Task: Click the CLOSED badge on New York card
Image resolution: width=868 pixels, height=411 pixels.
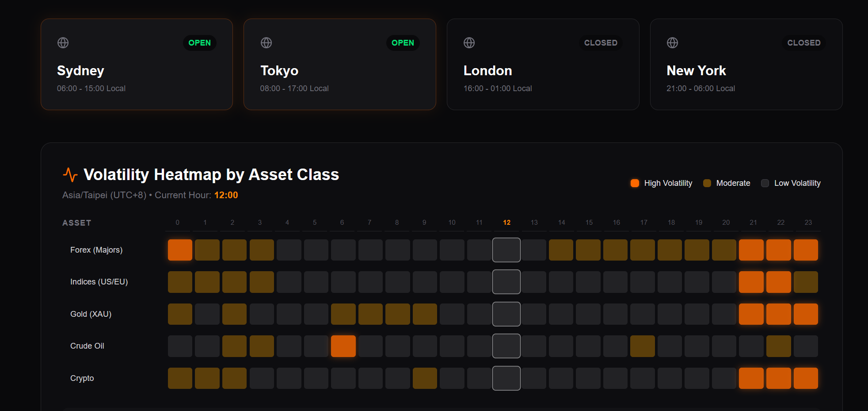Action: click(x=803, y=43)
